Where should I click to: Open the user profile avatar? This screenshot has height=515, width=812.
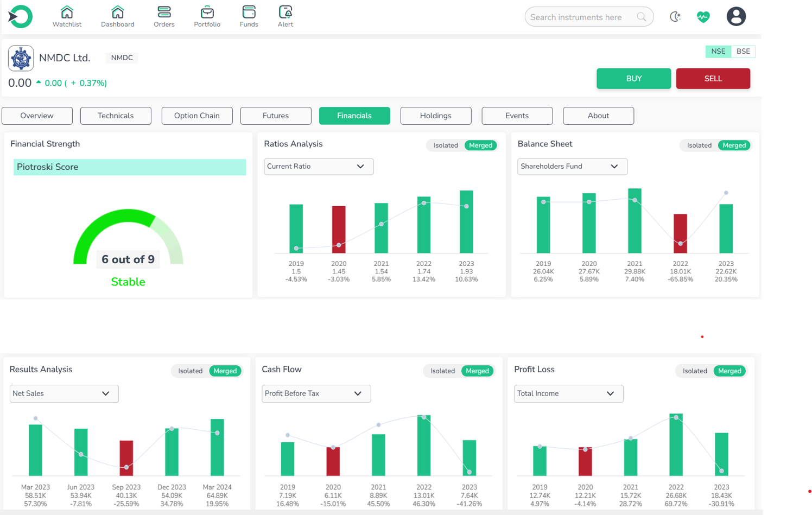tap(736, 17)
